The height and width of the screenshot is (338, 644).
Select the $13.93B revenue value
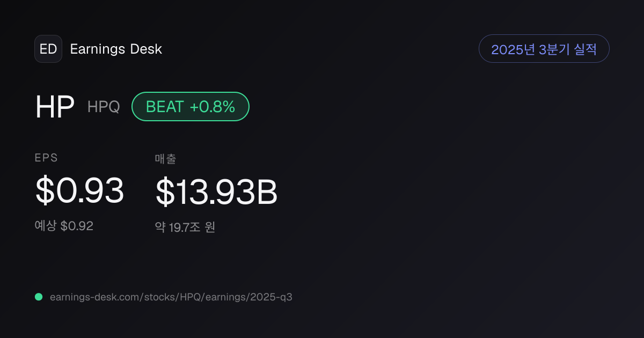(x=216, y=192)
